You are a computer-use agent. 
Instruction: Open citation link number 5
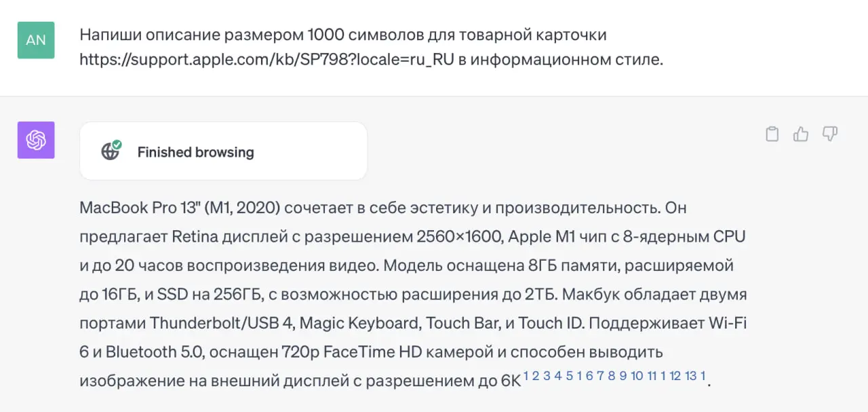pyautogui.click(x=570, y=376)
